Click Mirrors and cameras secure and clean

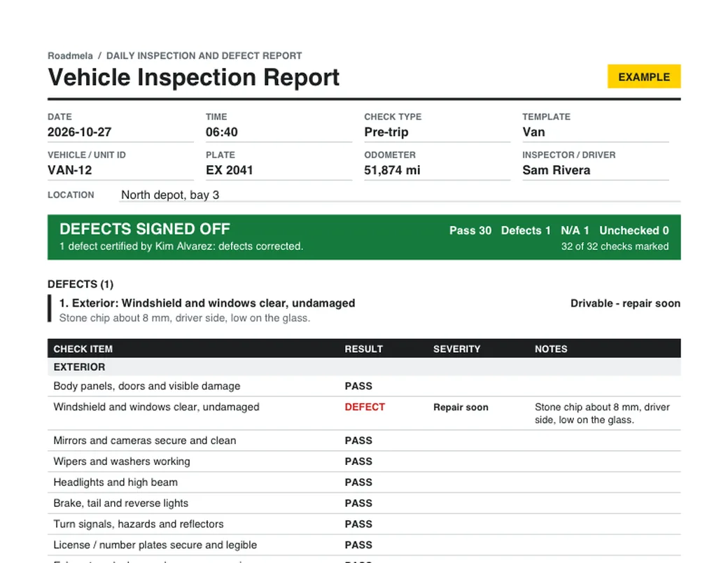145,440
